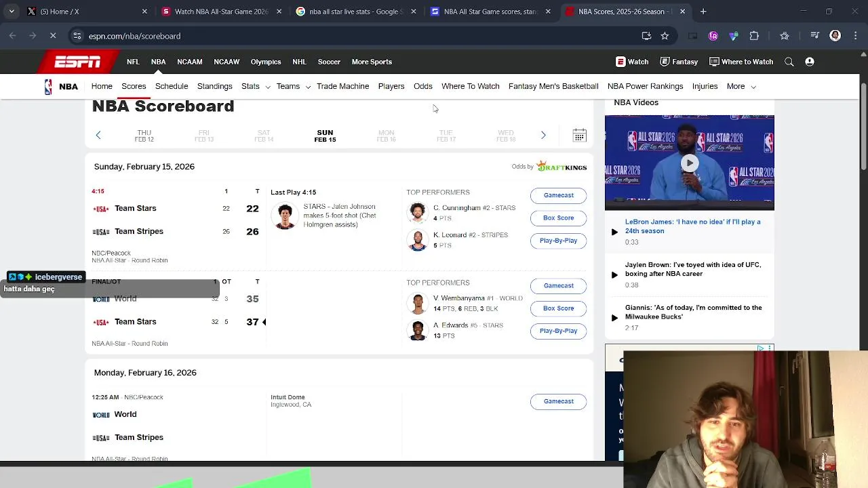Image resolution: width=868 pixels, height=488 pixels.
Task: Select SUN FEB 15 date
Action: 325,136
